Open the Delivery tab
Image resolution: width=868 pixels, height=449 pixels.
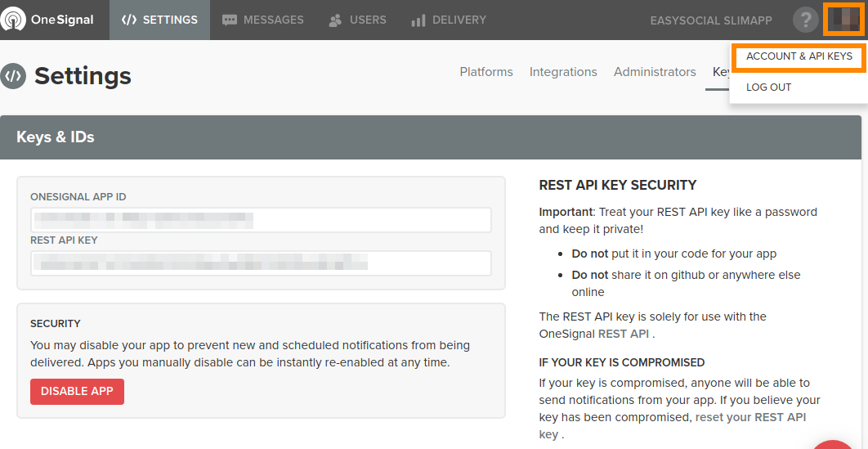pyautogui.click(x=449, y=20)
